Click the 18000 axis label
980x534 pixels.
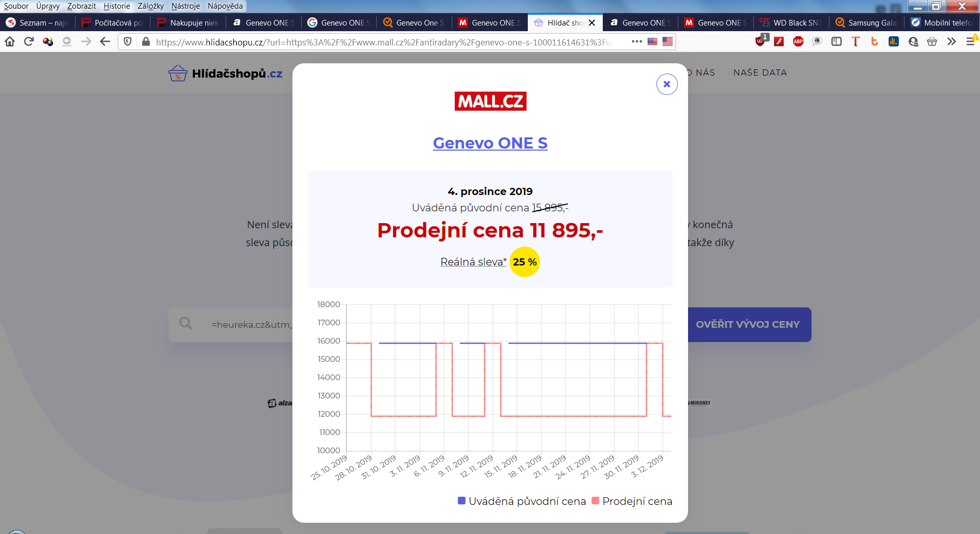(329, 304)
